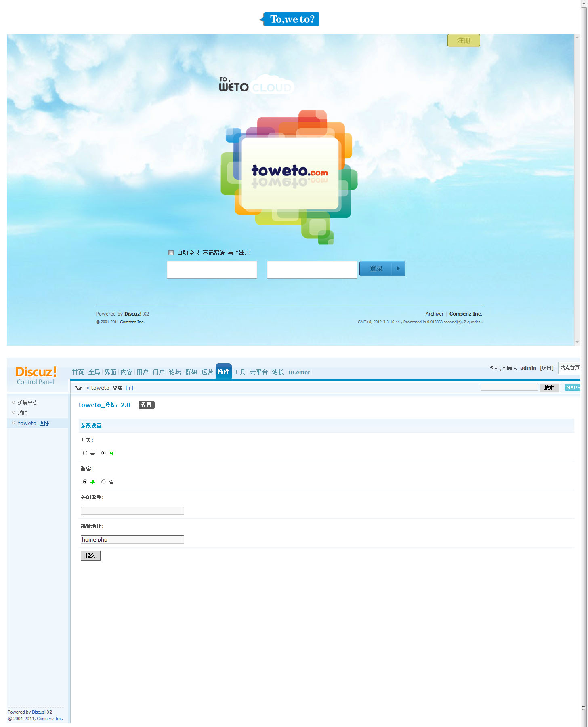
Task: Click the WETO CLOUD logo
Action: [x=256, y=85]
